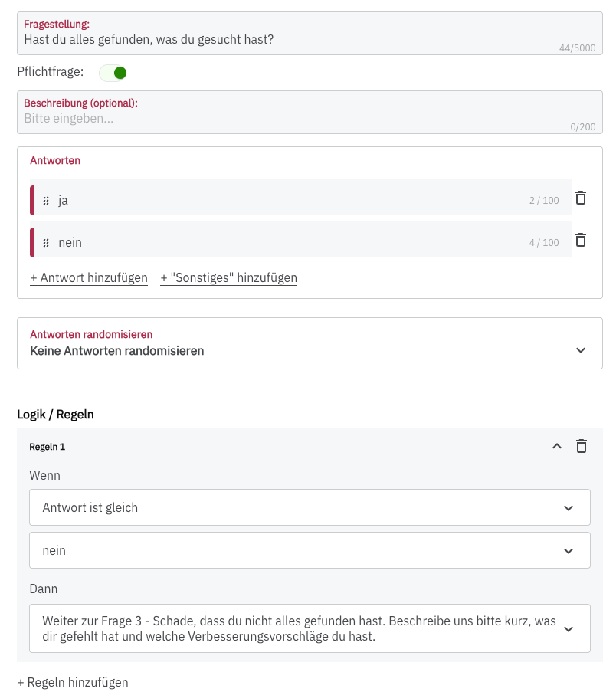Click "+ Regeln hinzufügen" link
This screenshot has width=616, height=692.
(x=73, y=682)
